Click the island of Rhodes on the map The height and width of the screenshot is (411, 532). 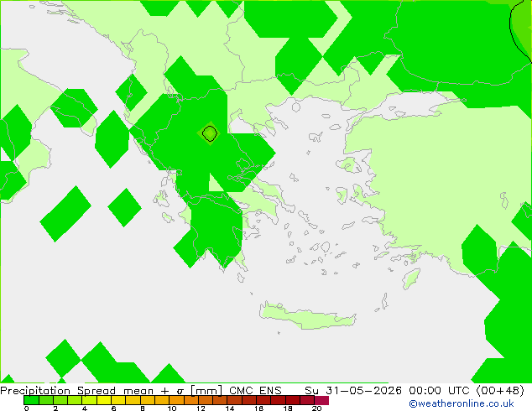pos(411,278)
